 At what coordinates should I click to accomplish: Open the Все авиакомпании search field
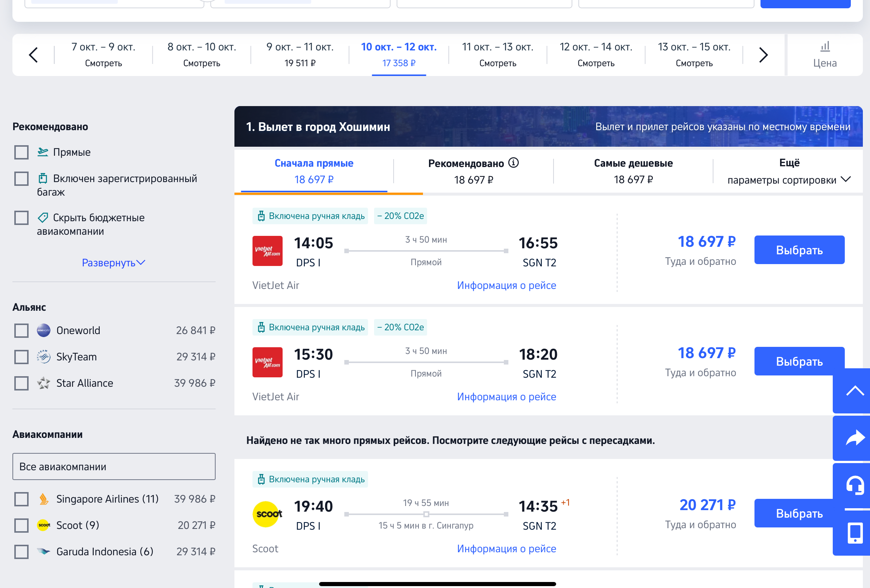(x=114, y=466)
